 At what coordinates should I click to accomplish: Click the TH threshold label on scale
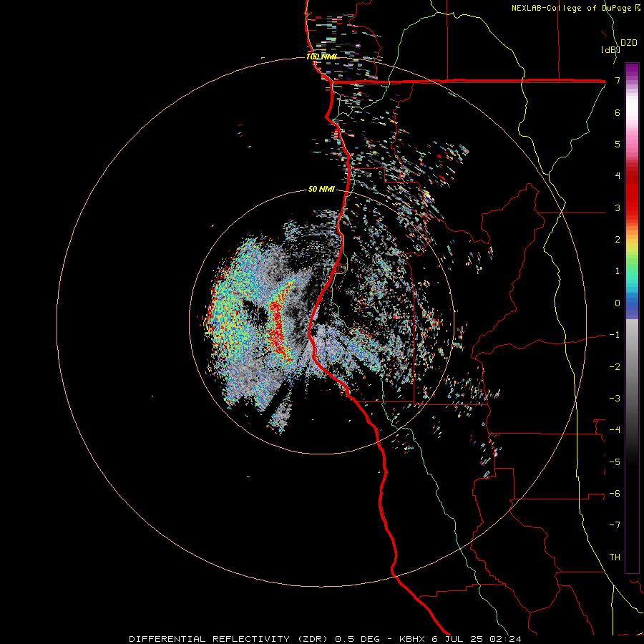point(615,557)
